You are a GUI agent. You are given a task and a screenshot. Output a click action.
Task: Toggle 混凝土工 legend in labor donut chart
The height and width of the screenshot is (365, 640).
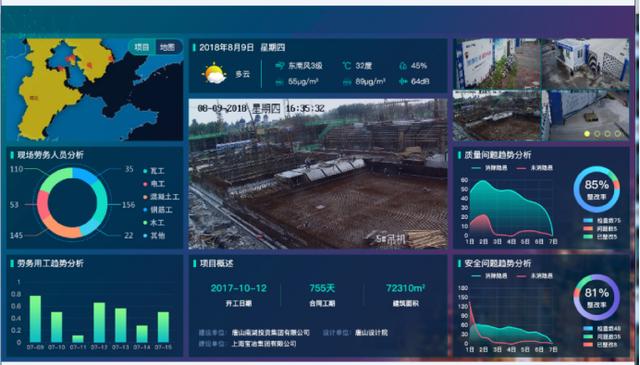(161, 197)
